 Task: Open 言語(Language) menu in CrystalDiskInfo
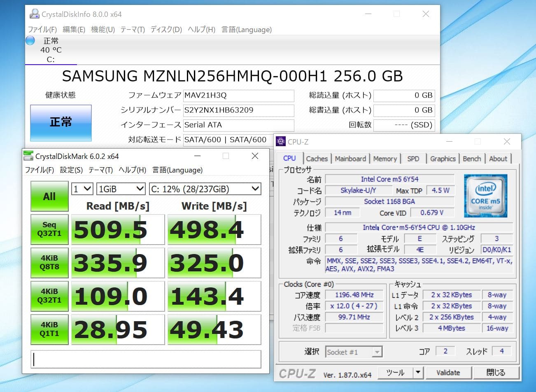tap(247, 29)
